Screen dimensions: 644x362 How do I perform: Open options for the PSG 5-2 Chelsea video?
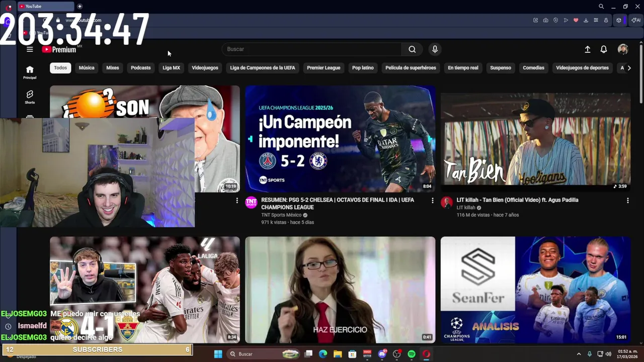(x=432, y=200)
